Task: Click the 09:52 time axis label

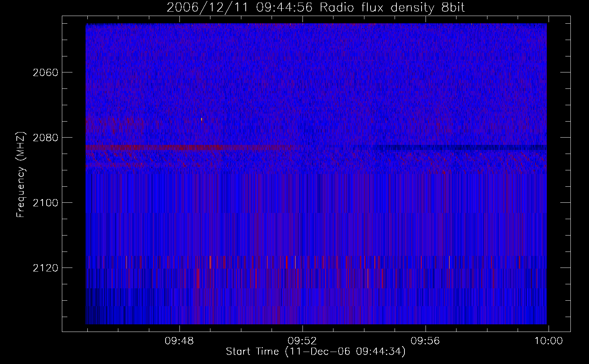Action: (x=303, y=341)
